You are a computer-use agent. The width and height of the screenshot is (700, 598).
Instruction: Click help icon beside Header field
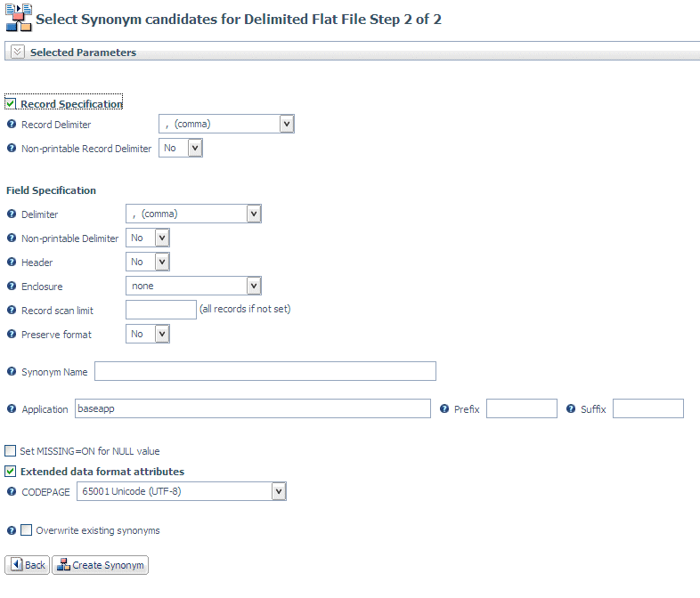click(x=12, y=262)
